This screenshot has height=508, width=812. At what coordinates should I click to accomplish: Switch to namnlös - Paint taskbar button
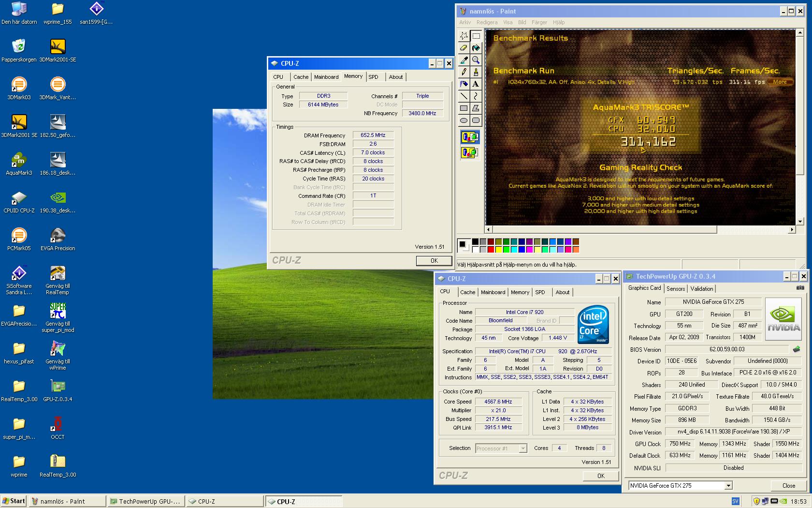tap(67, 501)
